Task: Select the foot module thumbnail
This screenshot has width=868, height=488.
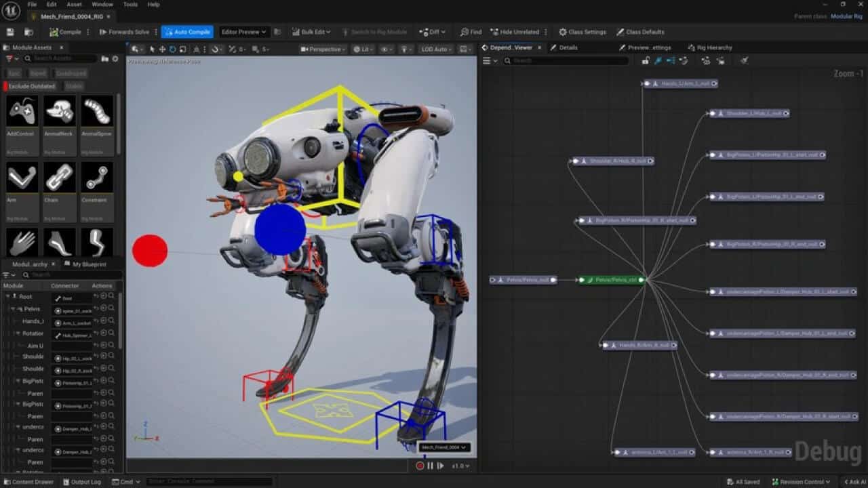Action: (x=60, y=242)
